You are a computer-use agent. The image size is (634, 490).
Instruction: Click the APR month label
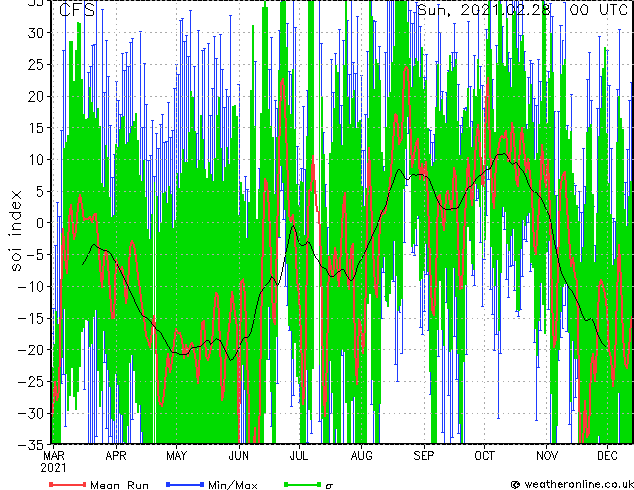pyautogui.click(x=116, y=456)
